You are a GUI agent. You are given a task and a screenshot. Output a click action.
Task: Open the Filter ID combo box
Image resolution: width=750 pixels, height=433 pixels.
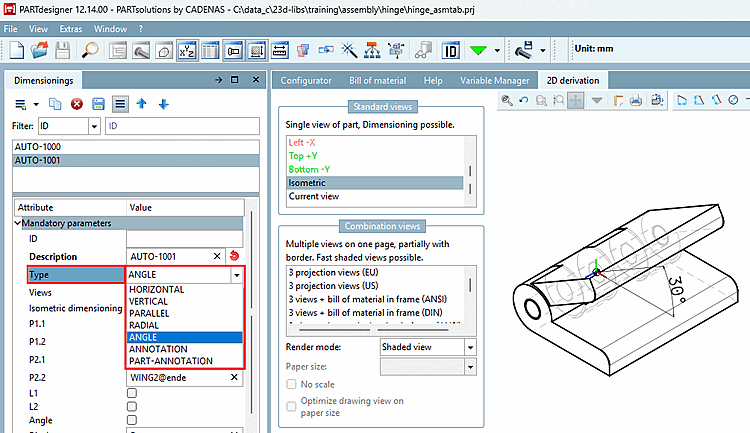pyautogui.click(x=69, y=126)
